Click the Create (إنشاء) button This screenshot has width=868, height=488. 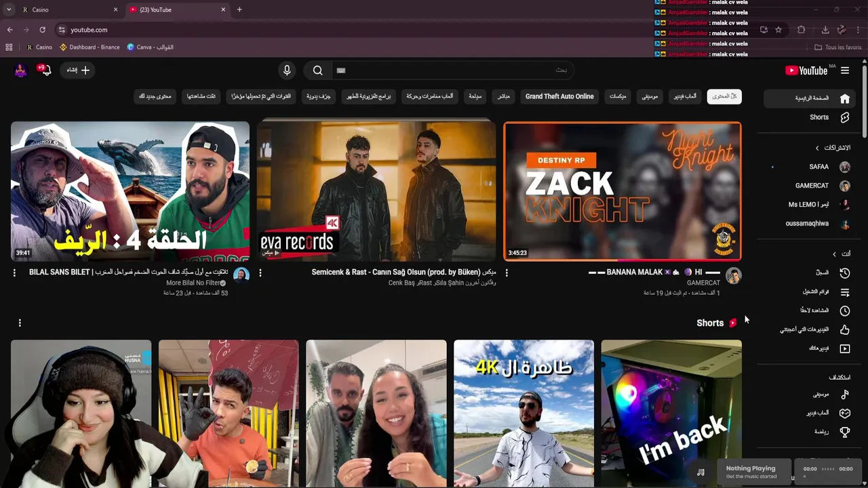[77, 70]
